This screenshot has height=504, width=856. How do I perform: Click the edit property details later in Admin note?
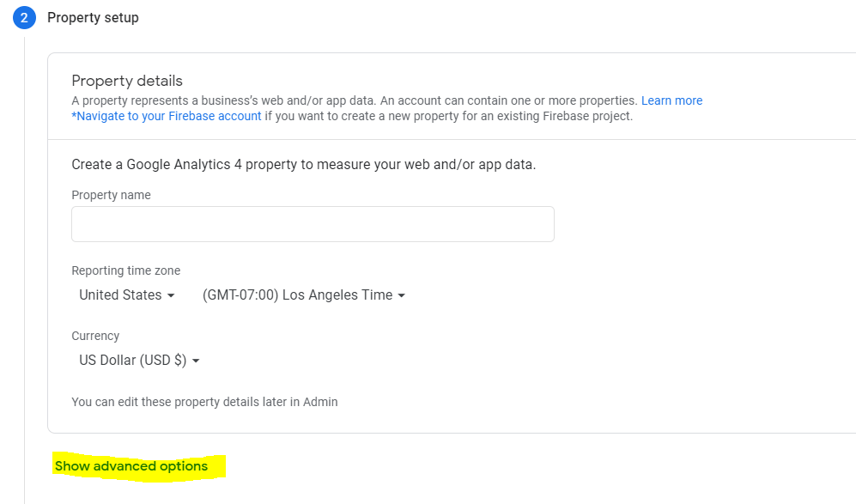coord(204,402)
